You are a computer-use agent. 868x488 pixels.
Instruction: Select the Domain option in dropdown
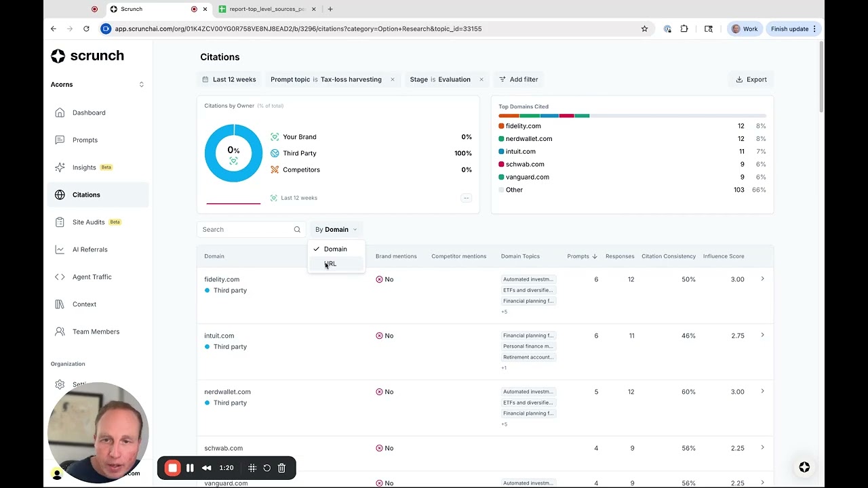[x=336, y=249]
